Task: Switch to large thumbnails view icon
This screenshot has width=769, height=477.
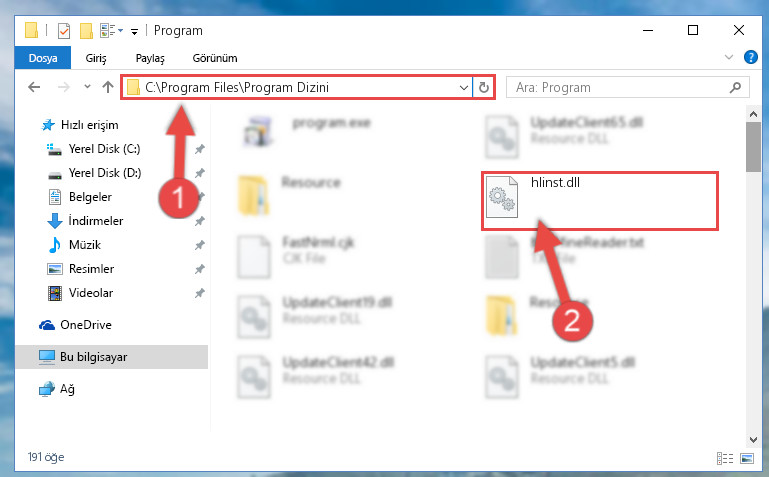Action: point(747,458)
